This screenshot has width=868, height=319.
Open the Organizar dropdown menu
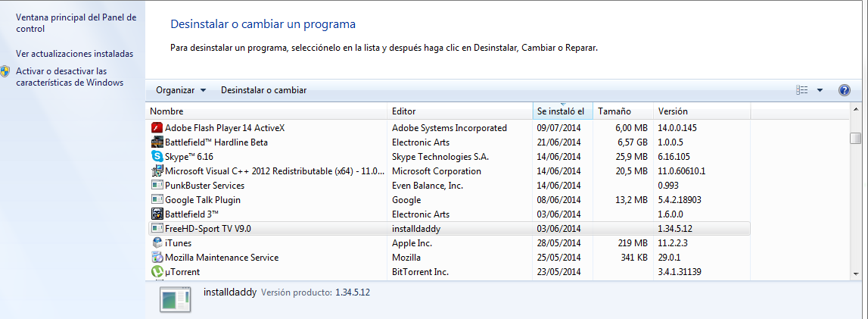click(x=180, y=90)
